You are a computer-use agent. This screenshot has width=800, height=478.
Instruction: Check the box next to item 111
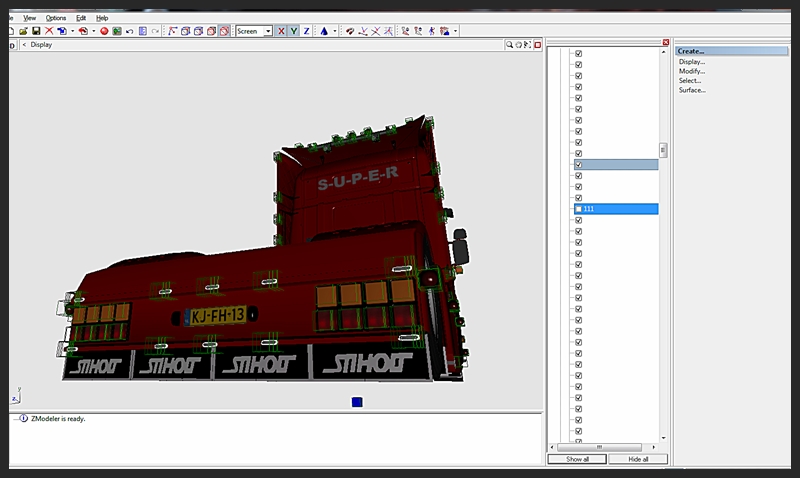pos(579,209)
